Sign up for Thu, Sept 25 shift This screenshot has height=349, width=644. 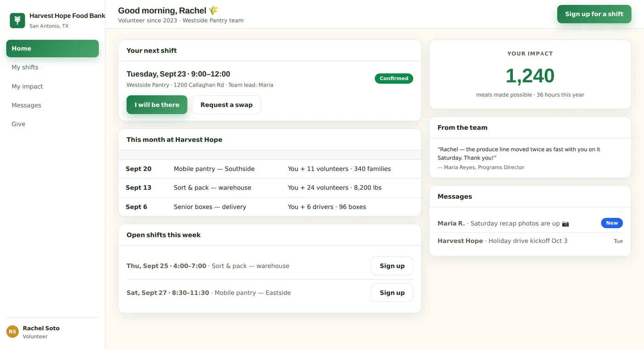click(392, 266)
